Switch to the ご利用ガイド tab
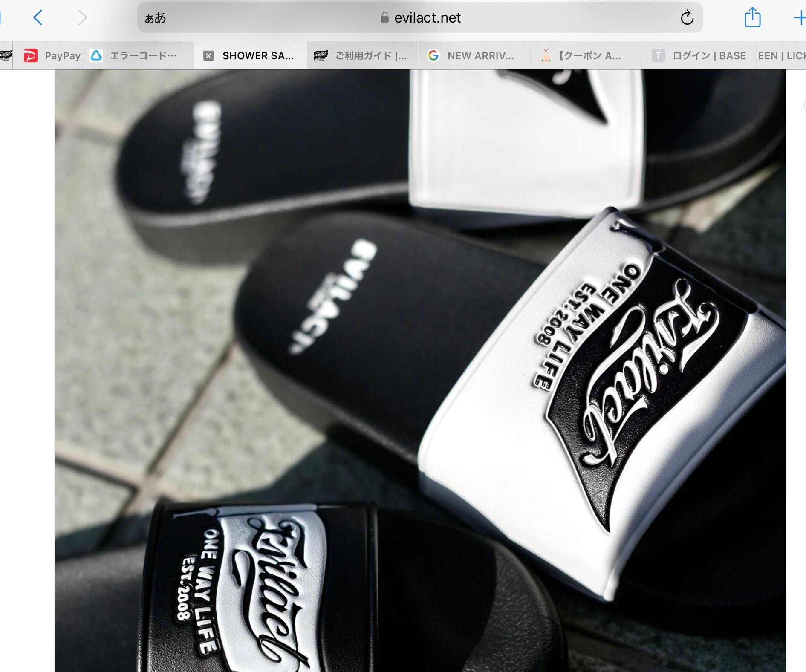The height and width of the screenshot is (672, 806). [x=363, y=55]
